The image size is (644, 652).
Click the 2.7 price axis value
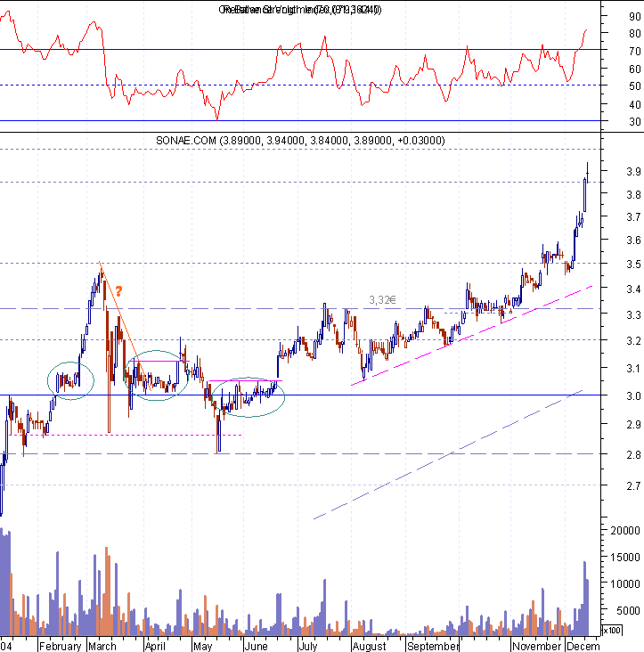tap(633, 486)
